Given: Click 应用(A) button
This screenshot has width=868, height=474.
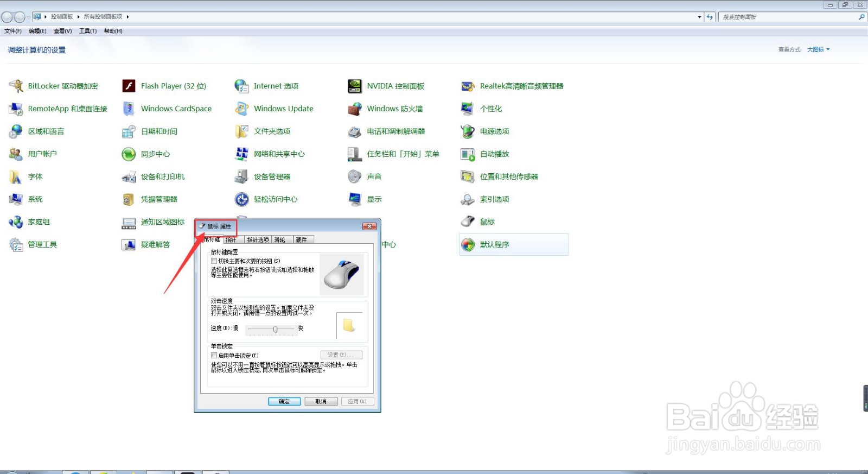Looking at the screenshot, I should click(x=358, y=401).
